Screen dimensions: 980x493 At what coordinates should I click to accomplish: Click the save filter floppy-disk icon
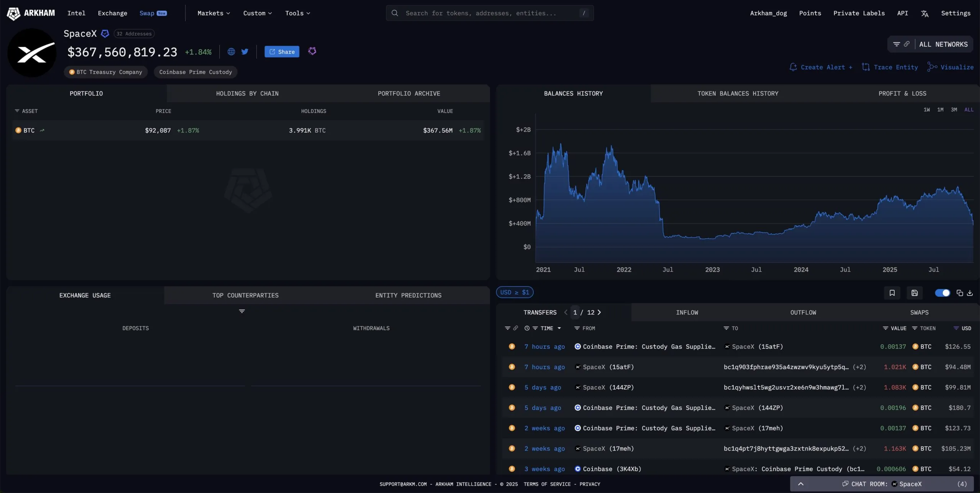(915, 293)
